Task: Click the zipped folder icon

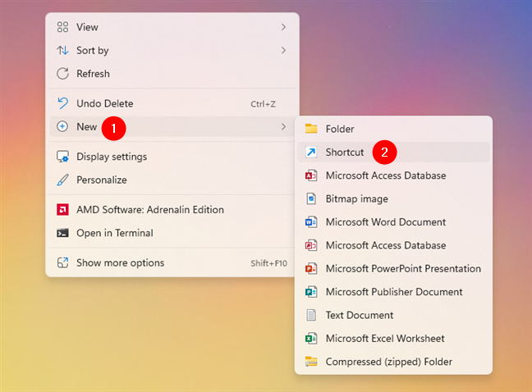Action: point(311,362)
